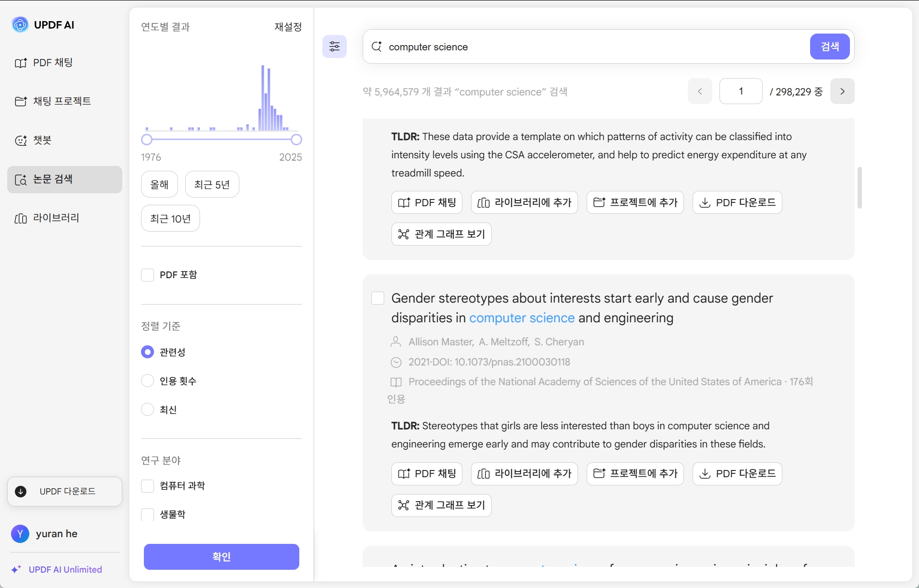Image resolution: width=919 pixels, height=588 pixels.
Task: Click the UPDF 다운로드 button
Action: pos(65,492)
